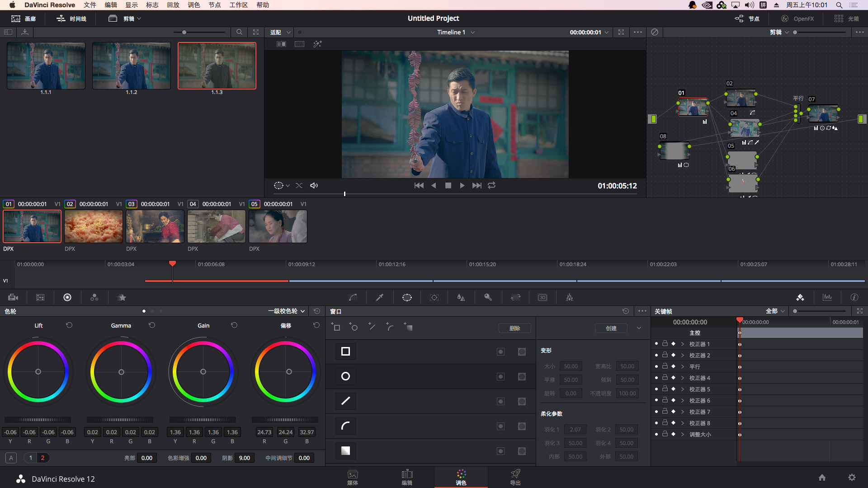The image size is (868, 488).
Task: Open the Curves palette icon
Action: coord(353,297)
